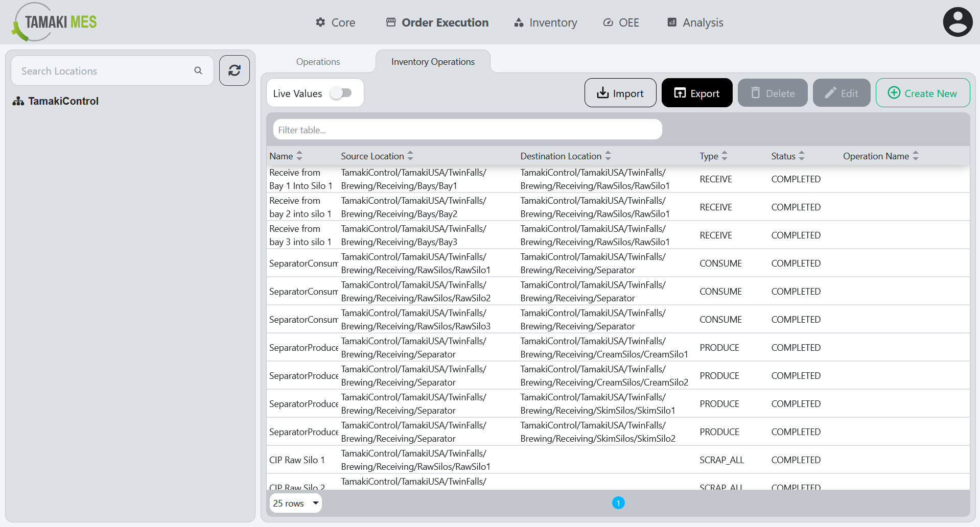Select page 1 in pagination

[618, 503]
